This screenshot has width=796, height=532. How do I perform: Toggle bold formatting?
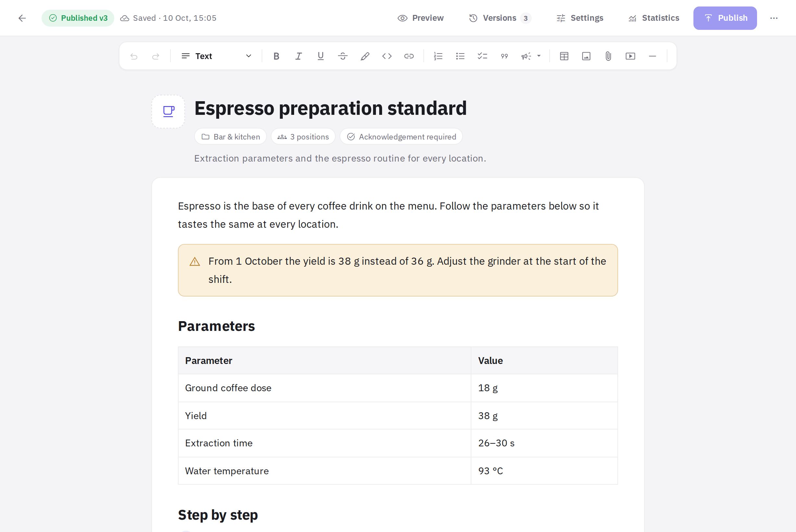tap(276, 56)
